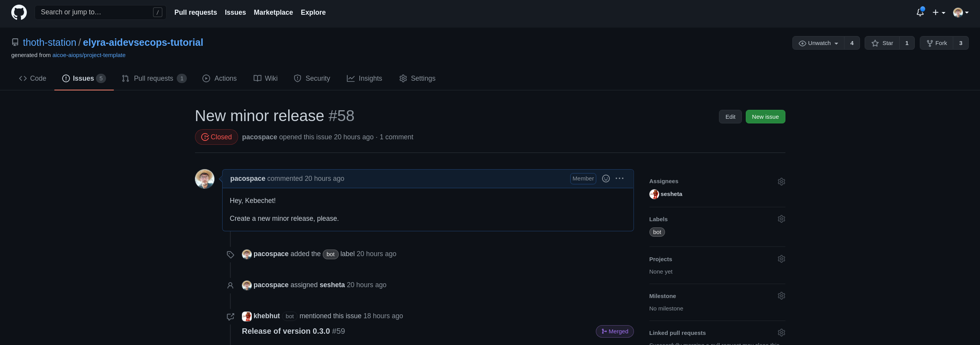Image resolution: width=980 pixels, height=345 pixels.
Task: Open khebhut bot profile link
Action: tap(266, 316)
